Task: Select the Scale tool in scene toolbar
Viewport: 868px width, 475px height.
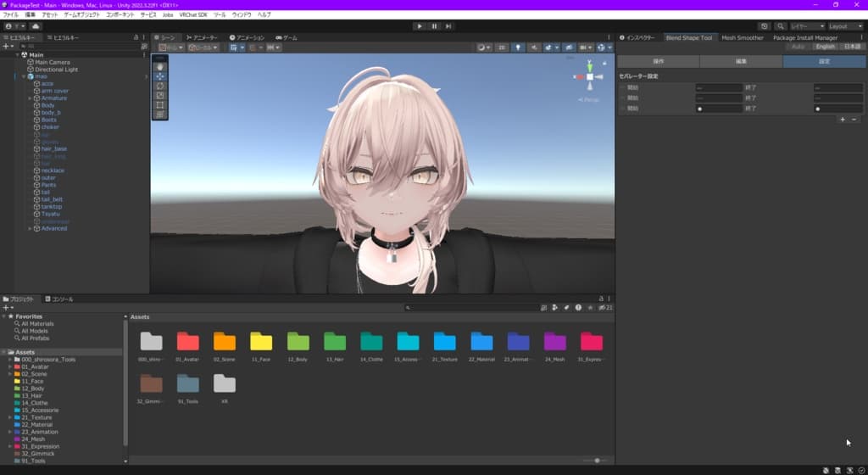Action: pyautogui.click(x=160, y=95)
